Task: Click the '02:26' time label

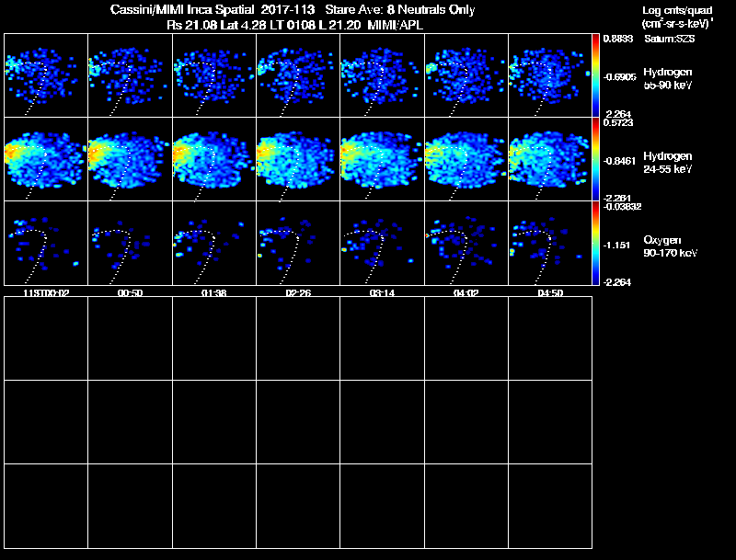Action: 298,292
